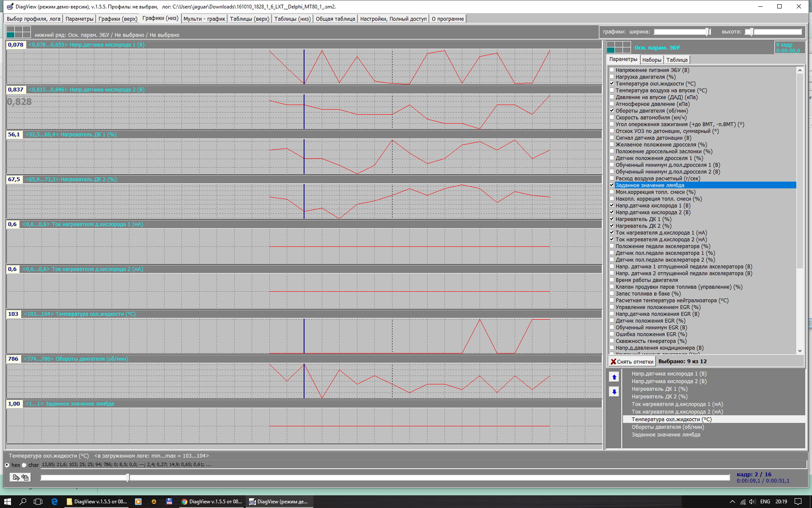This screenshot has width=812, height=508.
Task: Switch to Chrome DiagView taskbar window
Action: (x=211, y=502)
